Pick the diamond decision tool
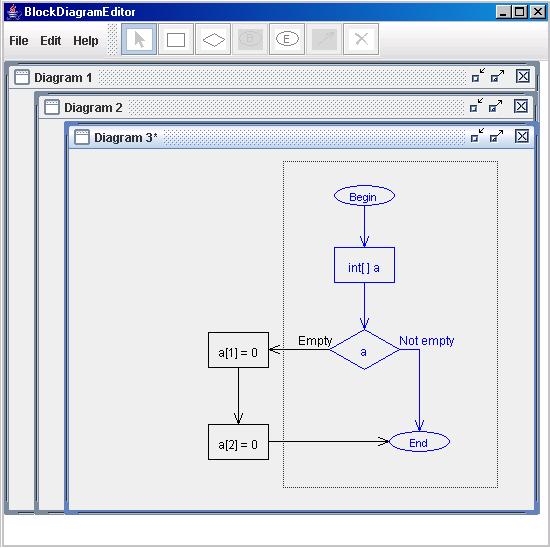This screenshot has height=548, width=550. 213,39
